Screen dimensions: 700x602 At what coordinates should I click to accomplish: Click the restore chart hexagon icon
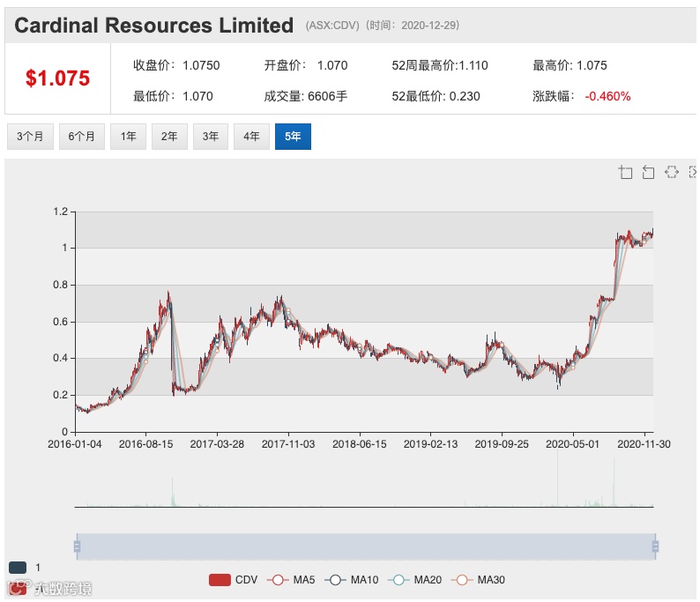click(672, 172)
